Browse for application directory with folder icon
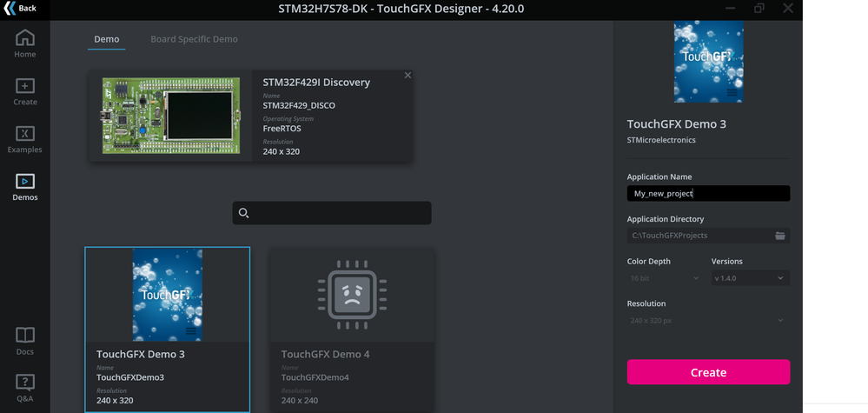The image size is (868, 413). point(780,236)
